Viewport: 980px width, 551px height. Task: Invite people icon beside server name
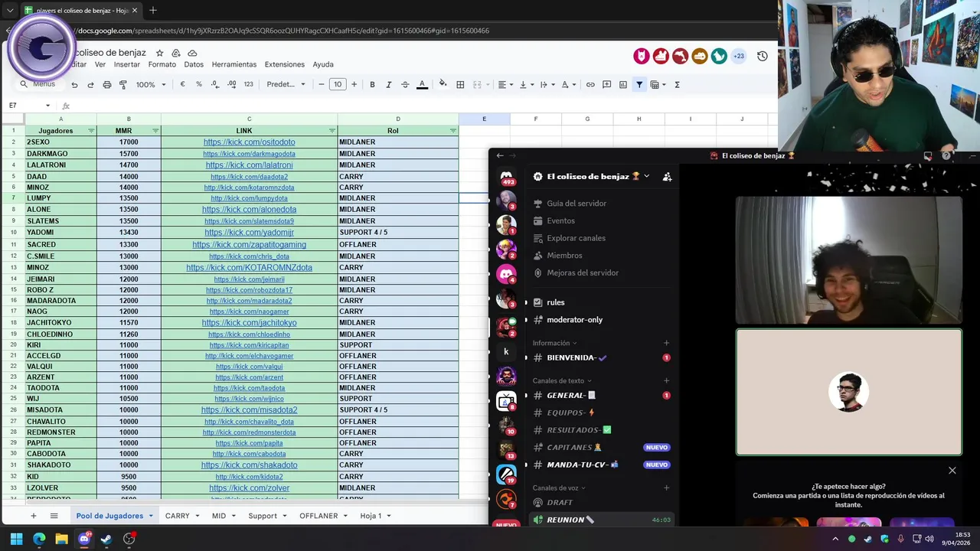click(x=667, y=177)
